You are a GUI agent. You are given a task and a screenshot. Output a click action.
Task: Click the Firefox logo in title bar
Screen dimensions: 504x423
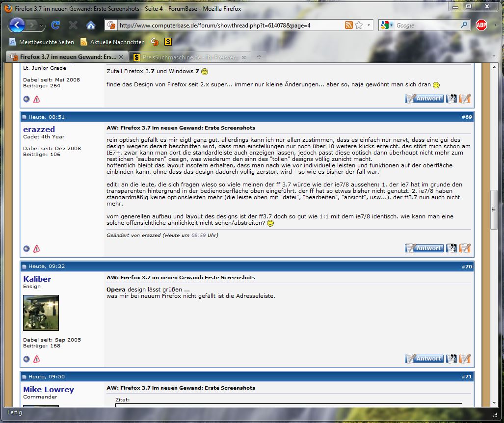pos(8,8)
